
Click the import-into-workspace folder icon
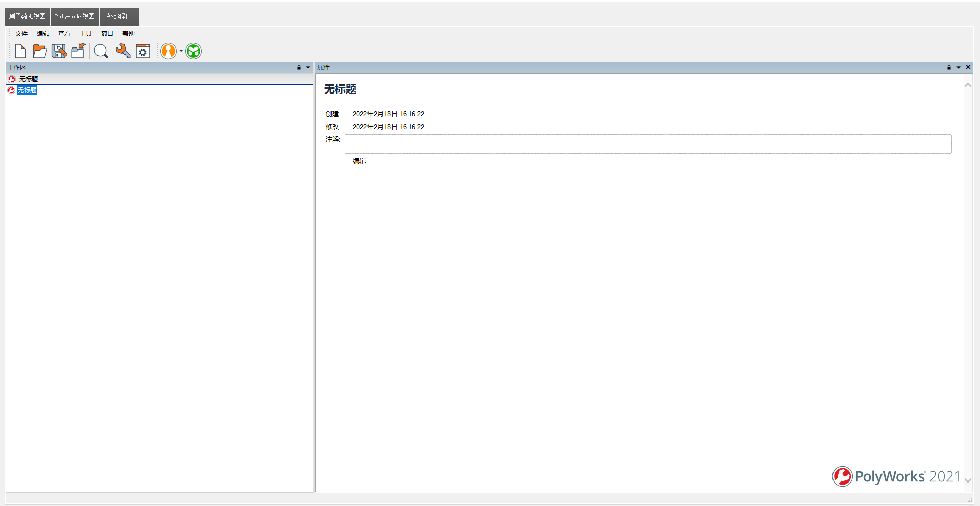pos(78,51)
